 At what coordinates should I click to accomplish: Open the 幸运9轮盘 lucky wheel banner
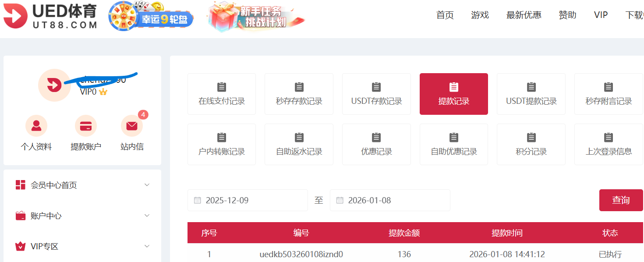151,18
